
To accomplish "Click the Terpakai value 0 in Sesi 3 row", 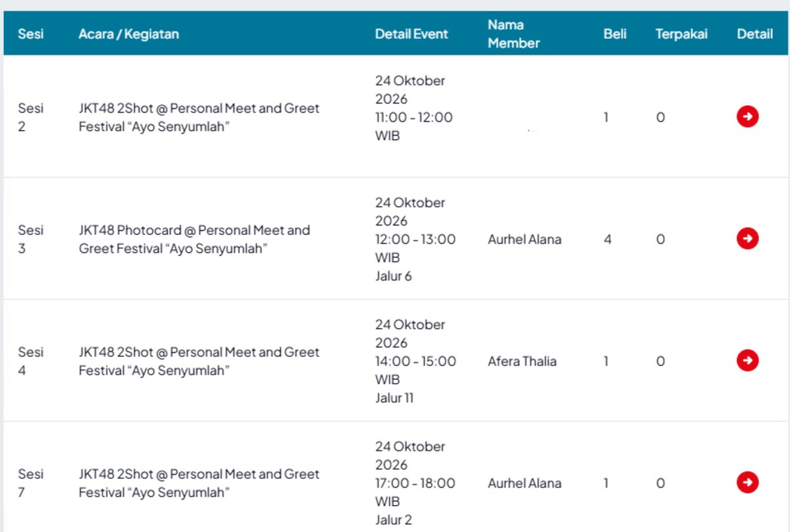I will pyautogui.click(x=660, y=239).
